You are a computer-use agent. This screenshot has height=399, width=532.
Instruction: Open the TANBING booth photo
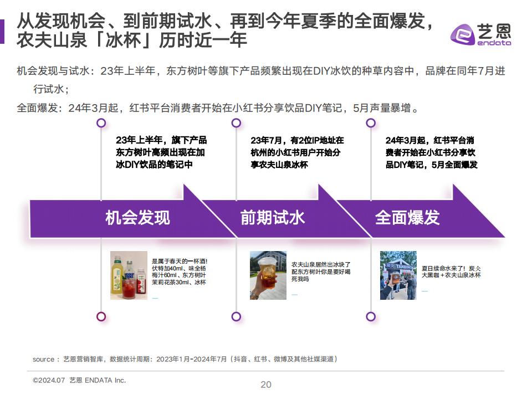point(398,275)
